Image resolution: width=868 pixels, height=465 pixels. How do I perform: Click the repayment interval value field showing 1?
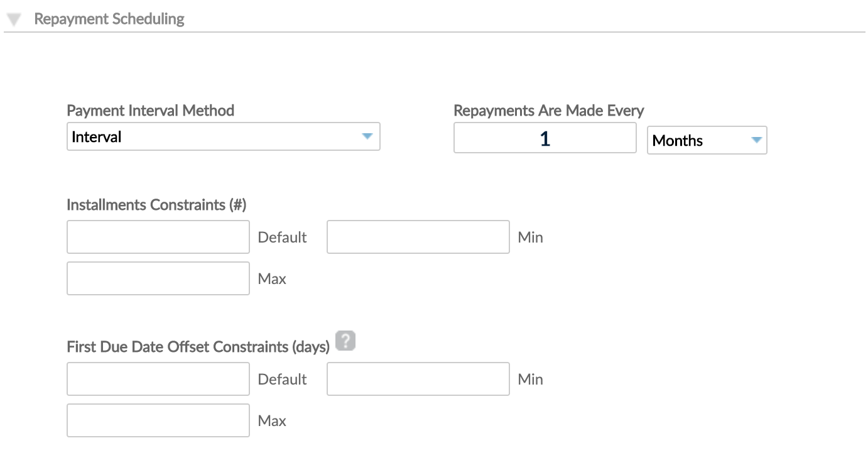544,138
